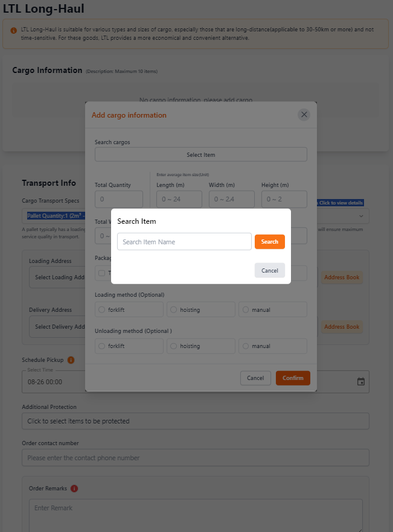393x532 pixels.
Task: Cancel the Search Item popup
Action: [269, 270]
